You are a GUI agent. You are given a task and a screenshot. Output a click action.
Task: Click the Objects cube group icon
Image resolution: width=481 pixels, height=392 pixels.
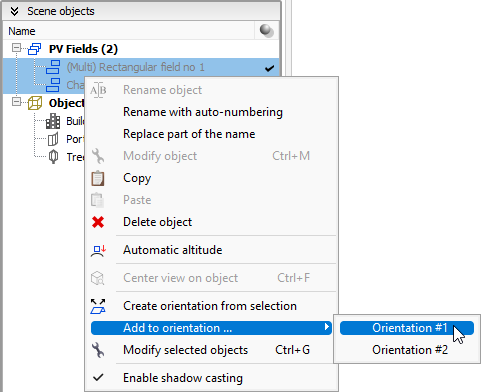tap(35, 103)
